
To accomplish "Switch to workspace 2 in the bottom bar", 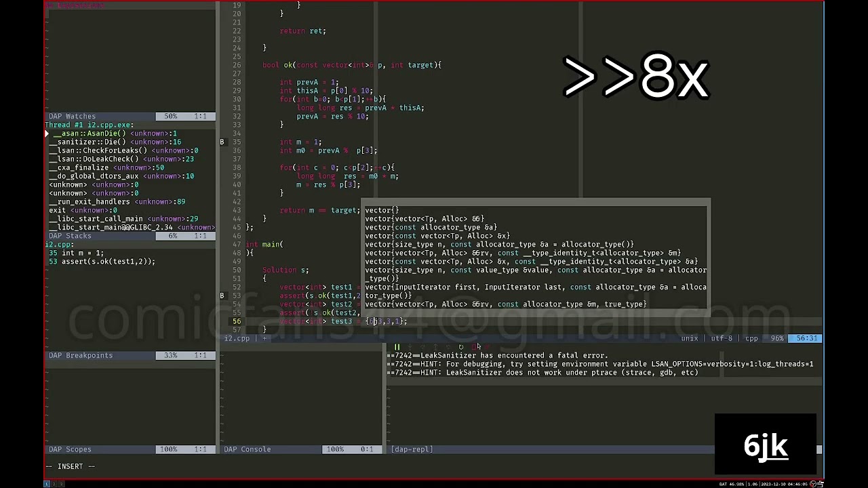I will click(55, 484).
